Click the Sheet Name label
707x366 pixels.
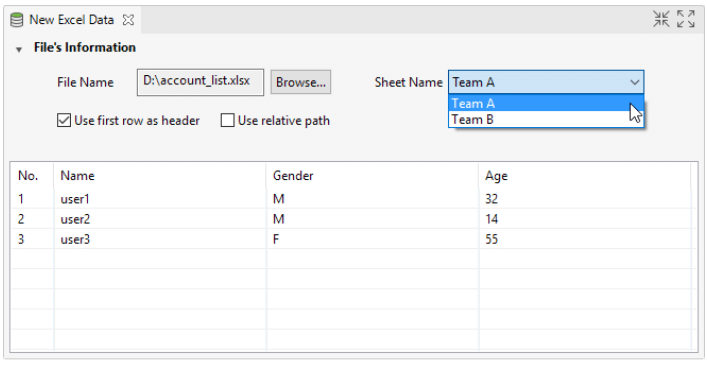click(409, 82)
